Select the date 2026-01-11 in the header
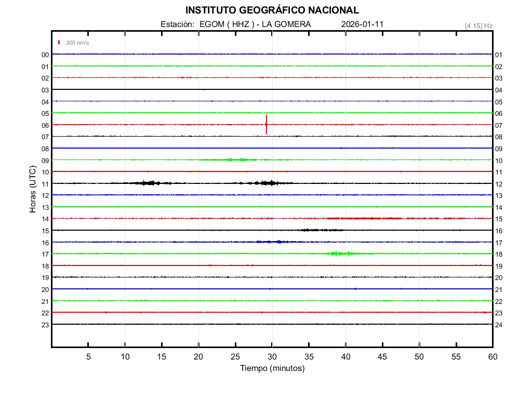Viewport: 532px width, 399px height. click(363, 24)
